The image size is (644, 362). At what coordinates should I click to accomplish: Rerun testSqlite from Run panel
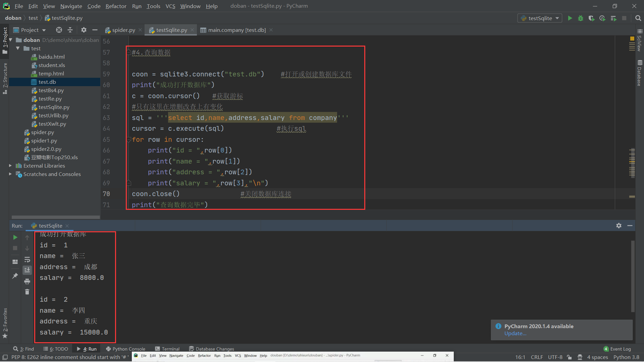tap(15, 237)
